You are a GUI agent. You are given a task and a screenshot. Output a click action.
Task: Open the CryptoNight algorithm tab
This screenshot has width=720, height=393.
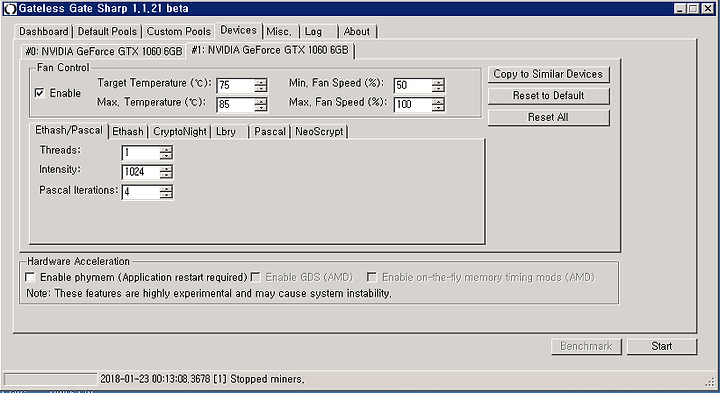(180, 132)
